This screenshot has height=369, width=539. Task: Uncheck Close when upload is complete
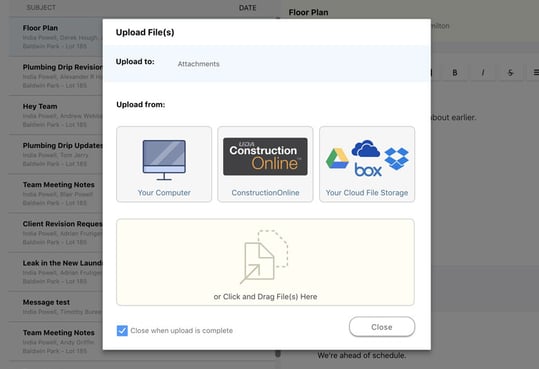[122, 330]
